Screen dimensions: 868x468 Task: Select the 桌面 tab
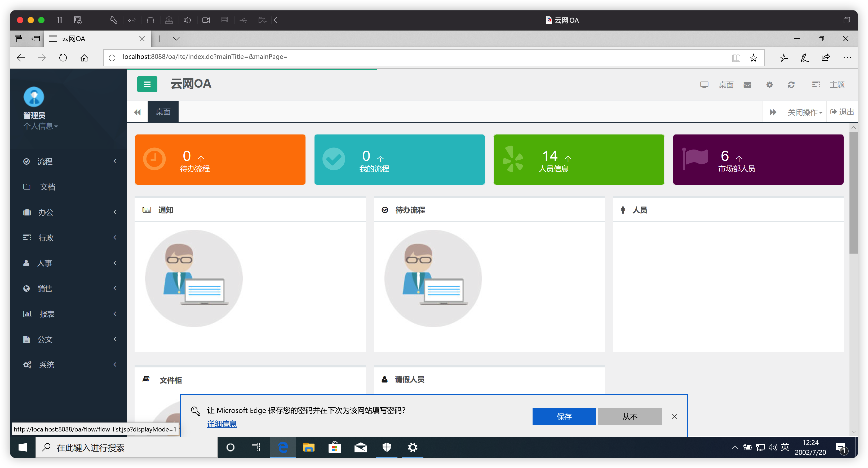[x=163, y=112]
